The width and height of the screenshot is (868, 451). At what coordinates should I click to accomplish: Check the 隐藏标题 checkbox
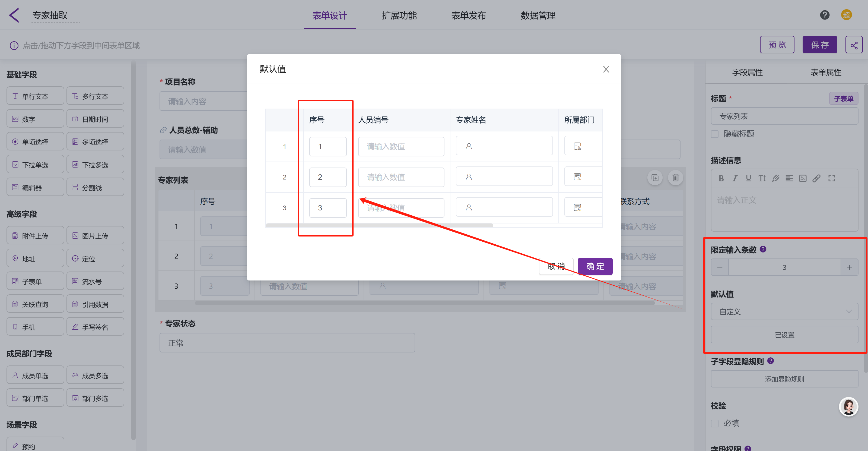coord(715,134)
